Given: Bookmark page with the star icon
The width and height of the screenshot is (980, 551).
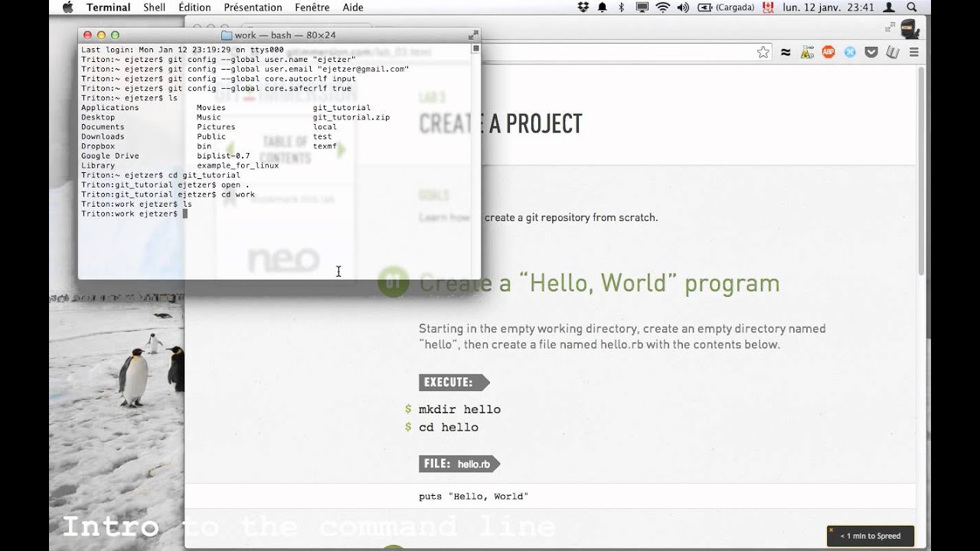Looking at the screenshot, I should click(763, 52).
